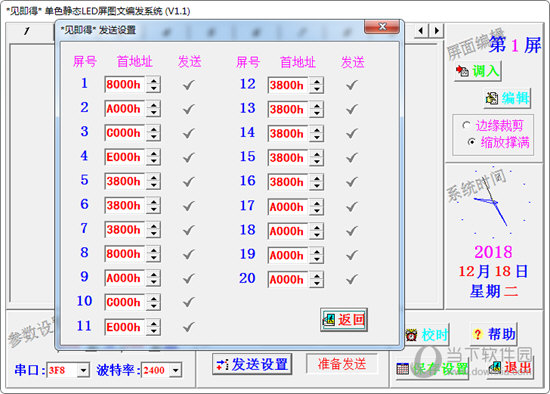Toggle send checkmark for screen 2
Image resolution: width=550 pixels, height=394 pixels.
tap(189, 109)
